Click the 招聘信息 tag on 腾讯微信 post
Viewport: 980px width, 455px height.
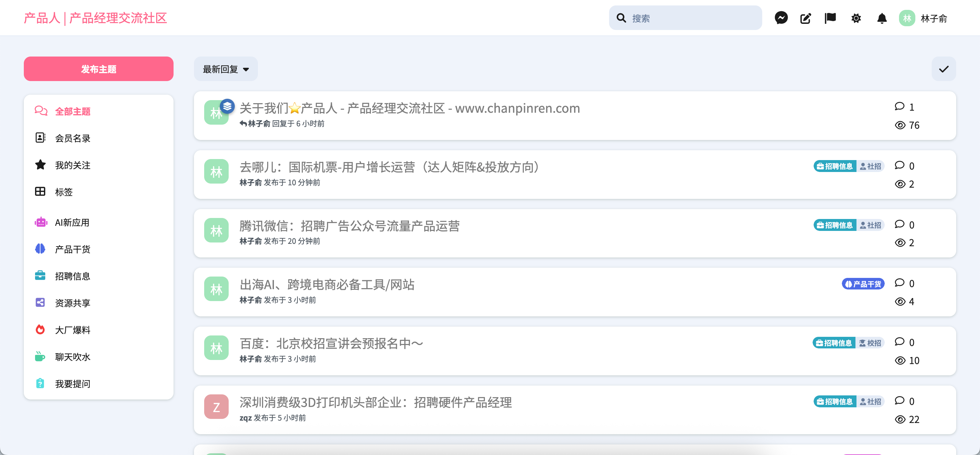[x=835, y=225]
